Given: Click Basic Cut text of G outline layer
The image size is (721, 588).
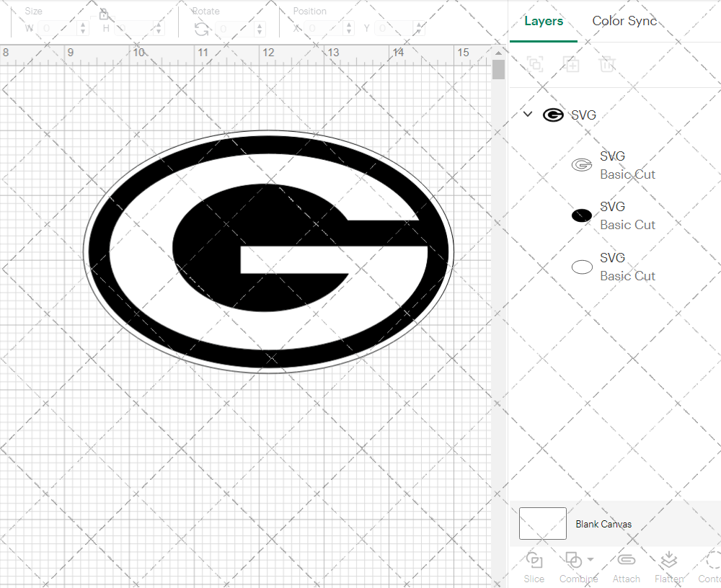Looking at the screenshot, I should [x=628, y=174].
